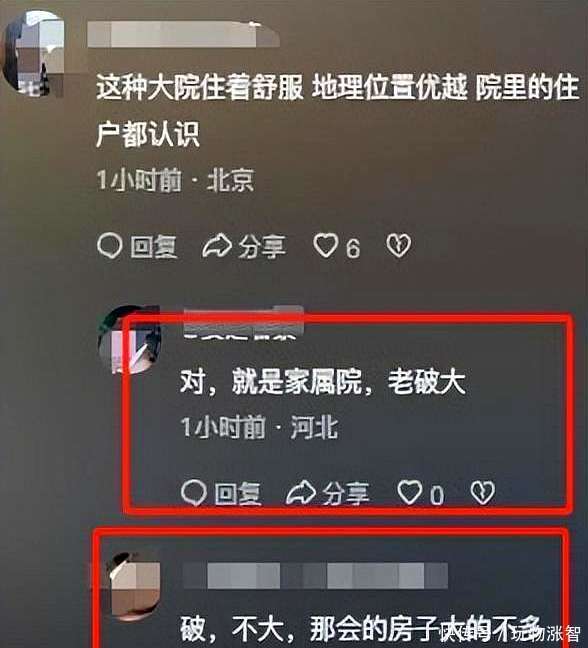Viewport: 588px width, 648px height.
Task: Dislike the Hebei reply via broken heart
Action: click(482, 492)
